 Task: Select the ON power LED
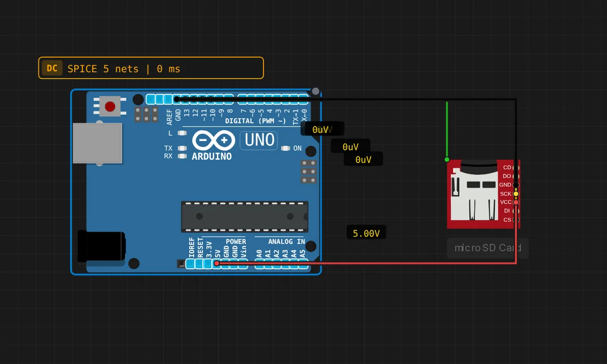pos(285,148)
